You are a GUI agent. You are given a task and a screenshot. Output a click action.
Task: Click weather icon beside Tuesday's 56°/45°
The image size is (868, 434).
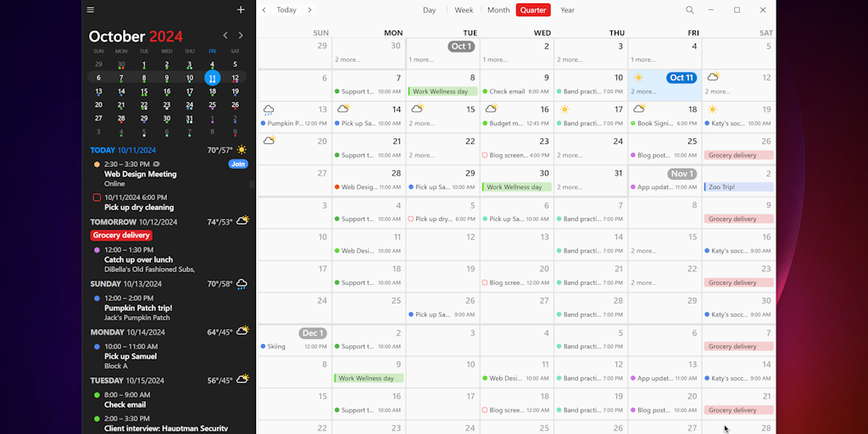pos(242,379)
